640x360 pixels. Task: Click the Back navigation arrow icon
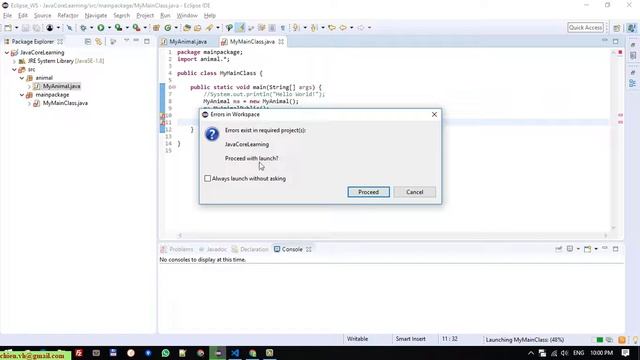343,28
